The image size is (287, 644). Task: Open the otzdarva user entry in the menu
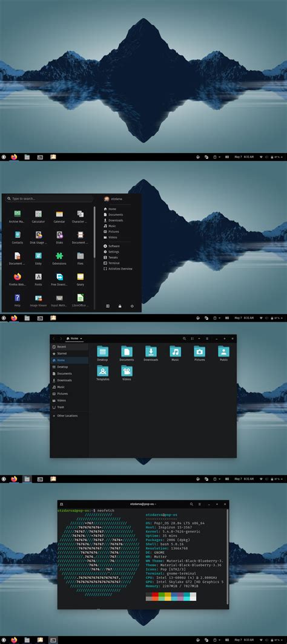pyautogui.click(x=113, y=199)
